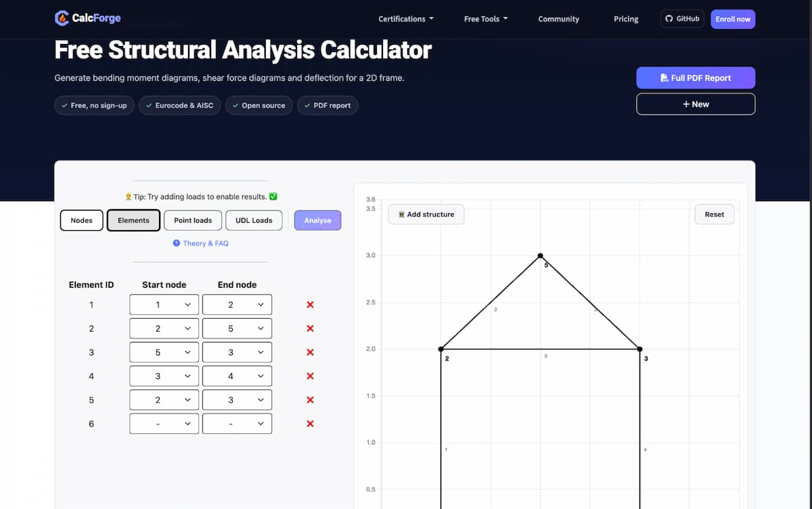The image size is (812, 509).
Task: Remove empty element 6 row with X
Action: (310, 424)
